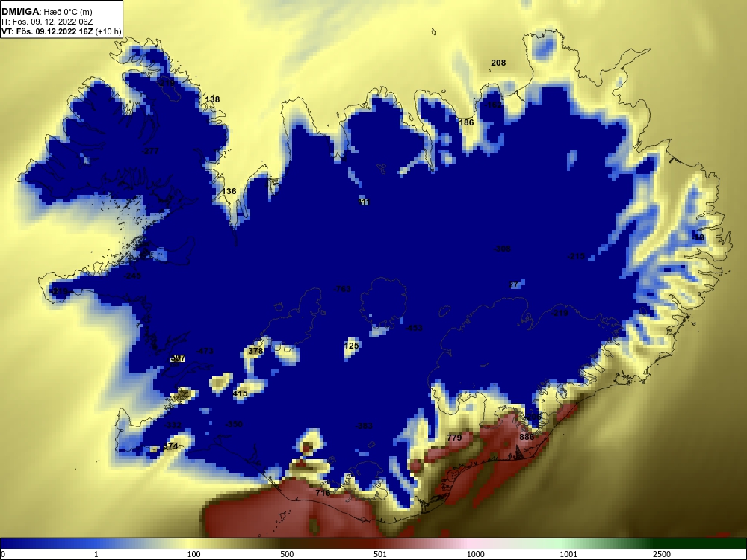Select the 138 label on the map
Viewport: 747px width, 560px height.
click(x=212, y=99)
